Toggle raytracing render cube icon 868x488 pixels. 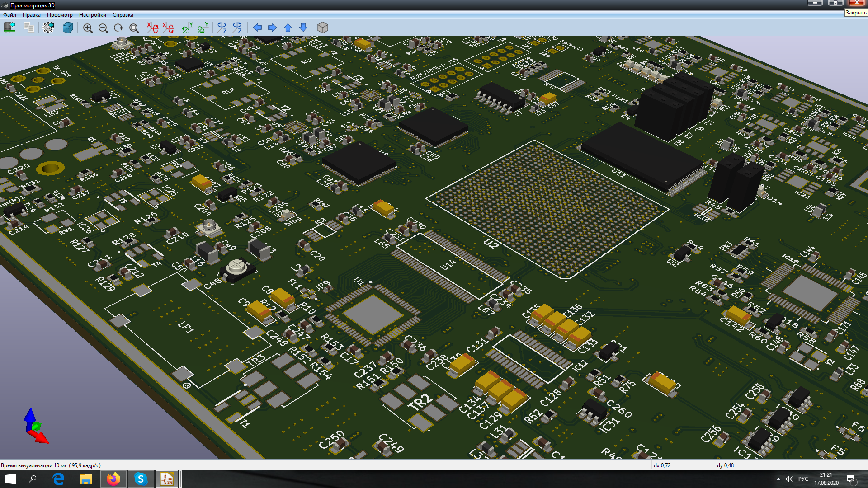(68, 28)
